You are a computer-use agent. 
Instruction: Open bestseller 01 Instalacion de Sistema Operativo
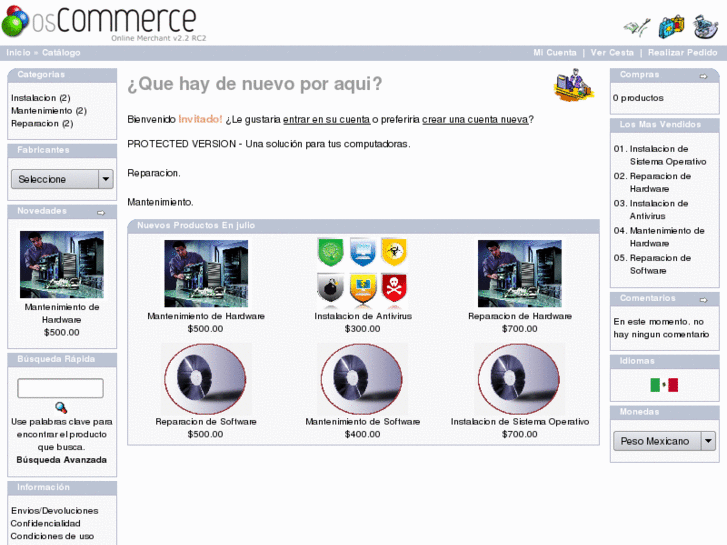pos(668,155)
